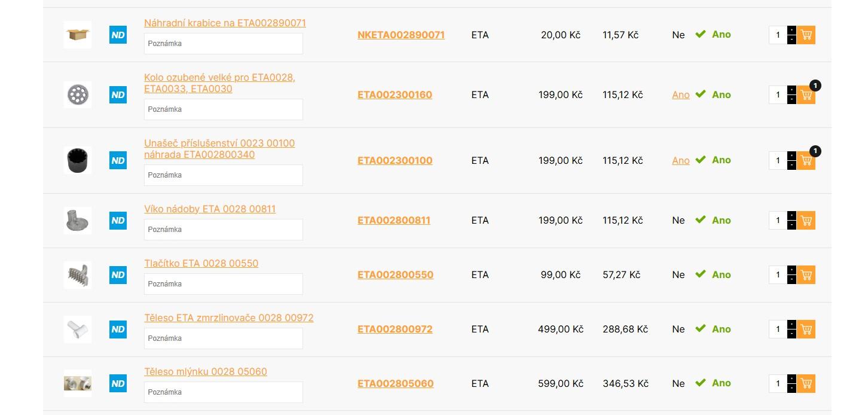
Task: Add Náhradní krabice to cart via cart icon
Action: pyautogui.click(x=806, y=35)
